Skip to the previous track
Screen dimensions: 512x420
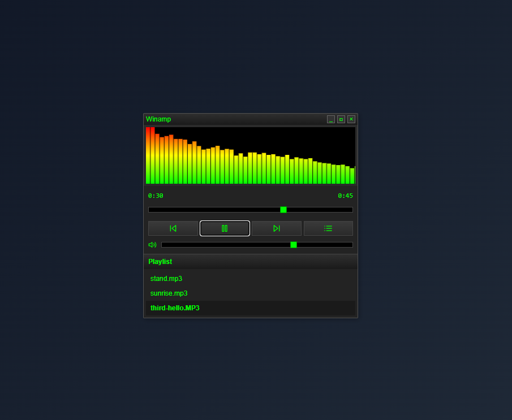pos(173,228)
